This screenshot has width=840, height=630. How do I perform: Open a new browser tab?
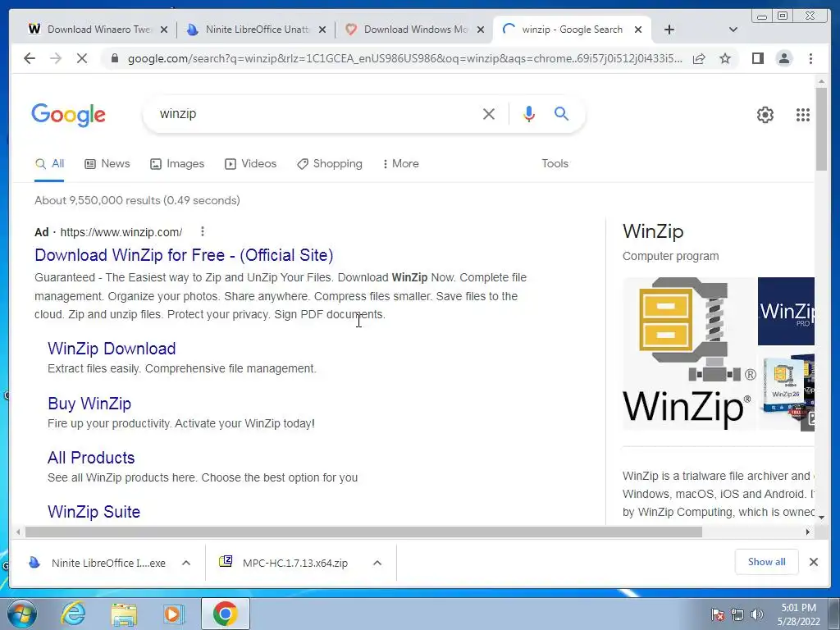pyautogui.click(x=669, y=30)
